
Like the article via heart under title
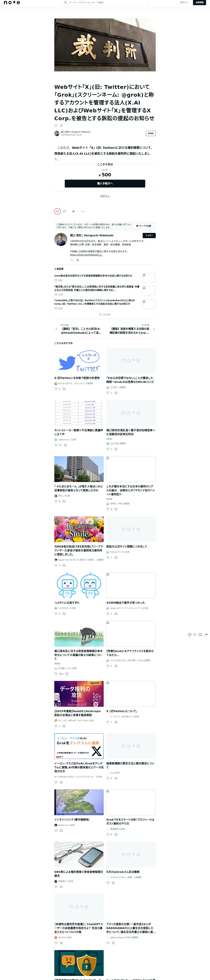[x=56, y=126]
